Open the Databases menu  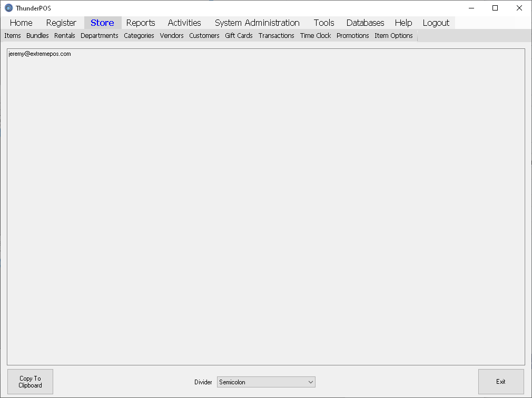(x=365, y=23)
